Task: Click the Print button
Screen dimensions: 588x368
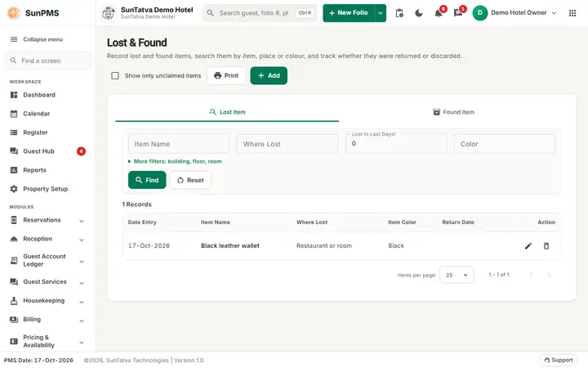Action: tap(226, 76)
